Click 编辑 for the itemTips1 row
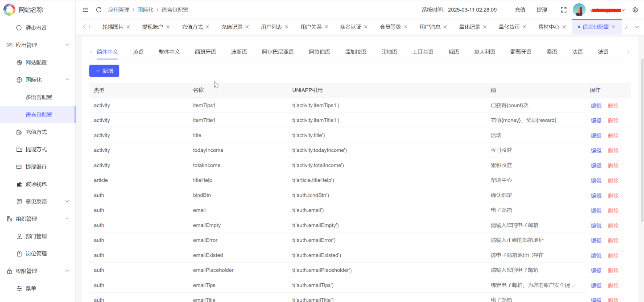 (596, 106)
